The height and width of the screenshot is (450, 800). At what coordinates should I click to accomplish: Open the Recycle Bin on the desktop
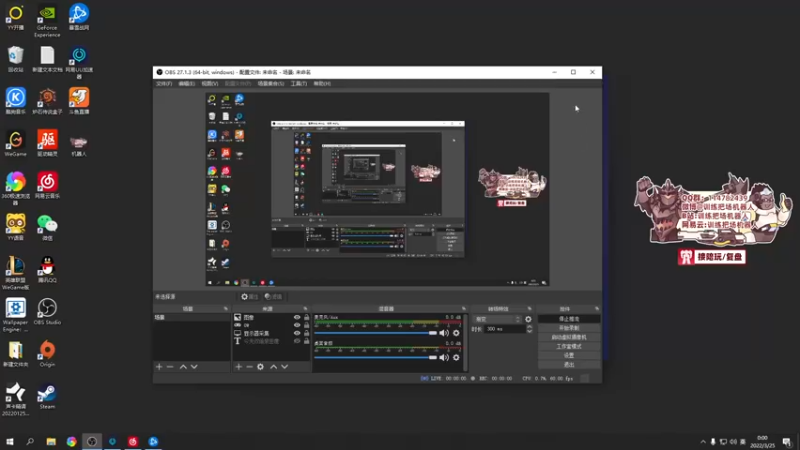pyautogui.click(x=15, y=59)
